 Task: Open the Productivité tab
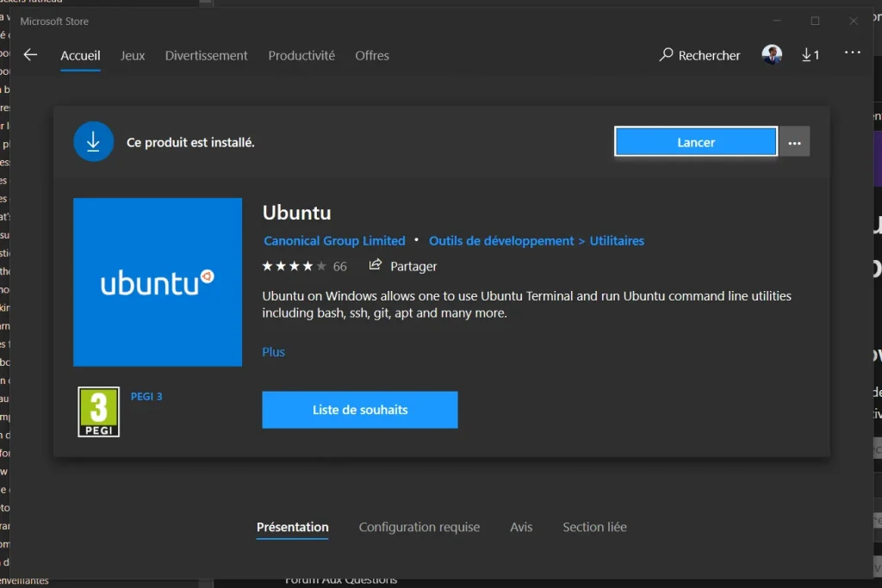[301, 55]
